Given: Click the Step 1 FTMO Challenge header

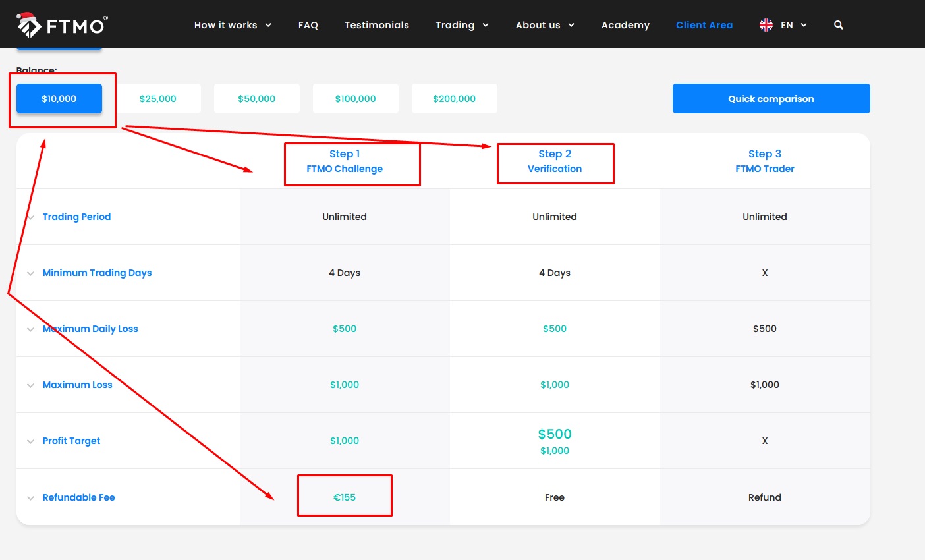Looking at the screenshot, I should pyautogui.click(x=345, y=161).
